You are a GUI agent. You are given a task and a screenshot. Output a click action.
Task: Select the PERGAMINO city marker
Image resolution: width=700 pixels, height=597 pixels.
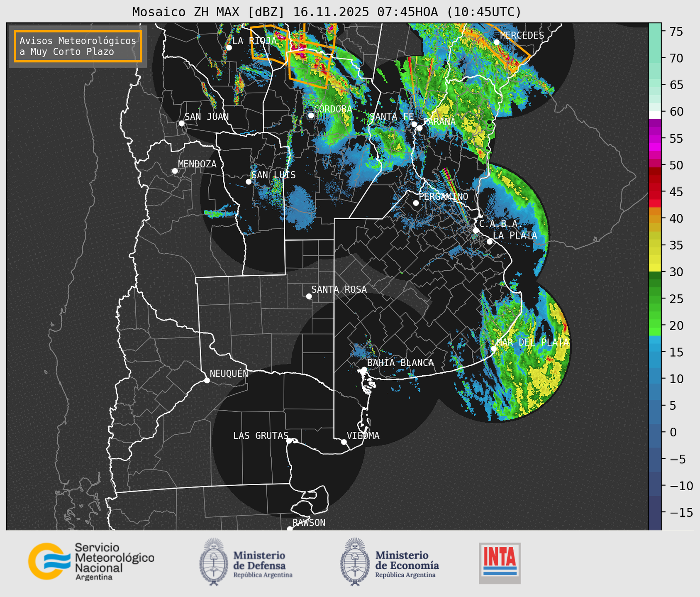[x=416, y=203]
